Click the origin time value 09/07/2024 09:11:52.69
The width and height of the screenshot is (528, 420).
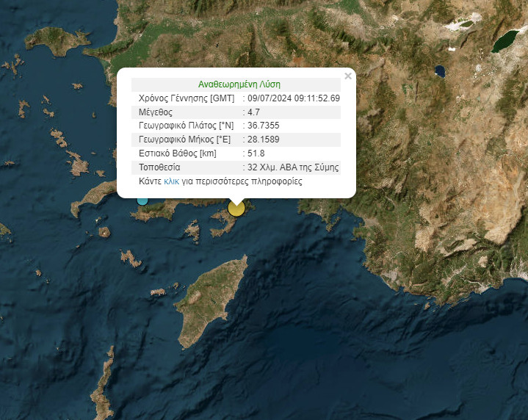[x=294, y=98]
